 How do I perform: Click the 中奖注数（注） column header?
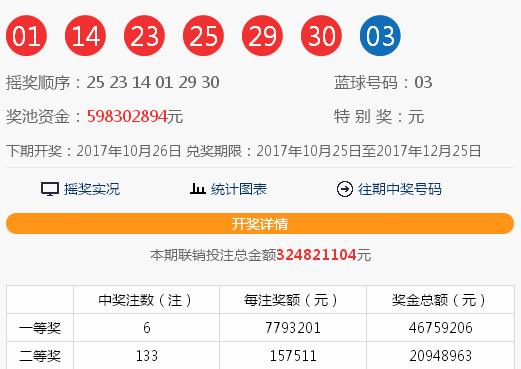[x=146, y=300]
